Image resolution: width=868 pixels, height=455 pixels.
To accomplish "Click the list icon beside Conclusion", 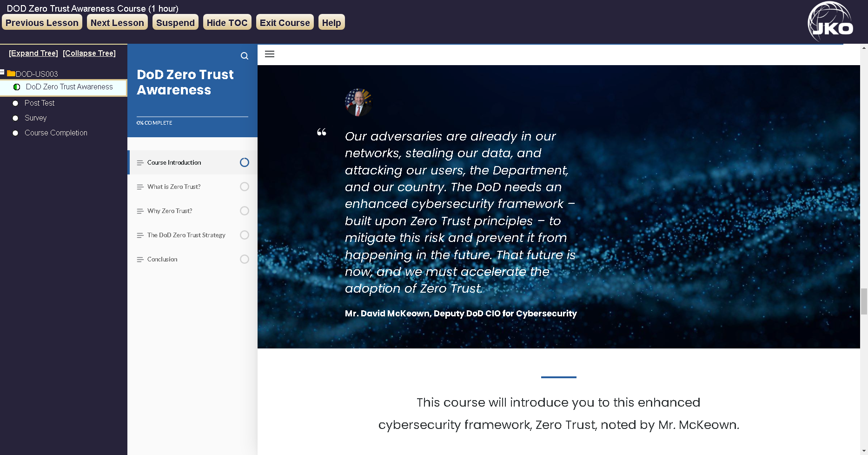I will [x=140, y=259].
